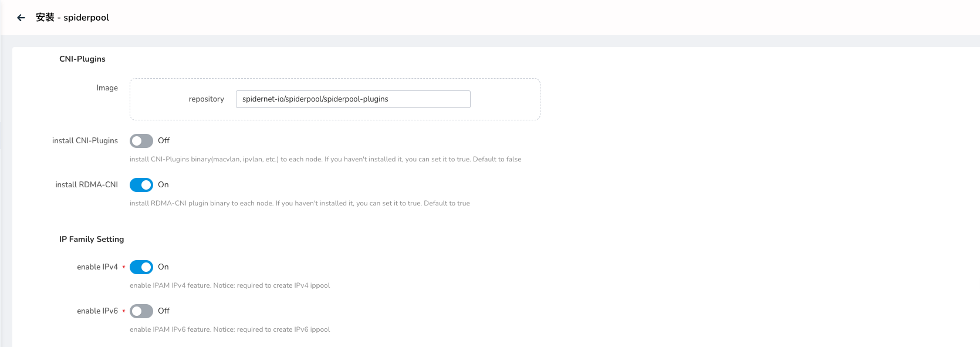Select the CNI-Plugins section heading
Viewport: 980px width, 347px height.
pos(82,59)
